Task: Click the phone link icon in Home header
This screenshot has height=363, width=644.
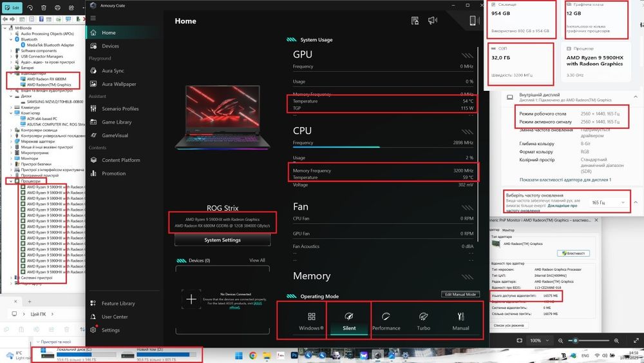Action: (x=473, y=21)
